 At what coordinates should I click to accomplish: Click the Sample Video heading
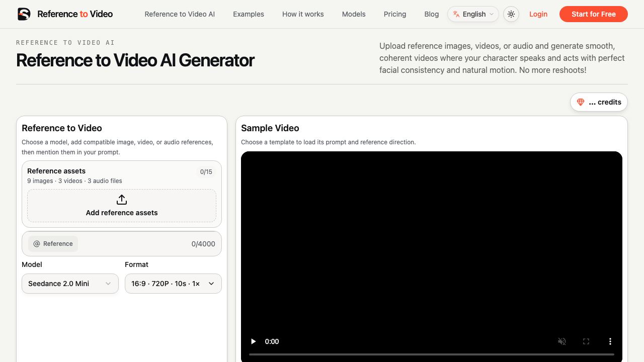pos(270,128)
